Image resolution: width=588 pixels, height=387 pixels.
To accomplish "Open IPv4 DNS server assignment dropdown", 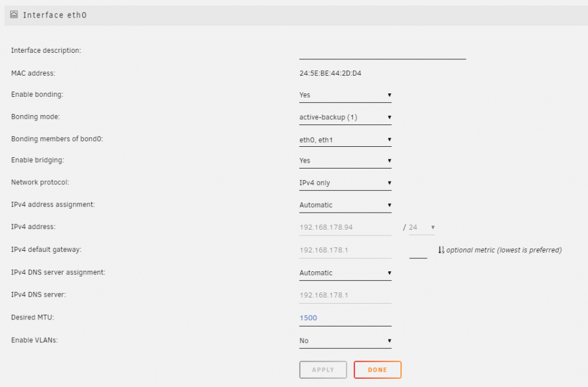I will (x=345, y=272).
